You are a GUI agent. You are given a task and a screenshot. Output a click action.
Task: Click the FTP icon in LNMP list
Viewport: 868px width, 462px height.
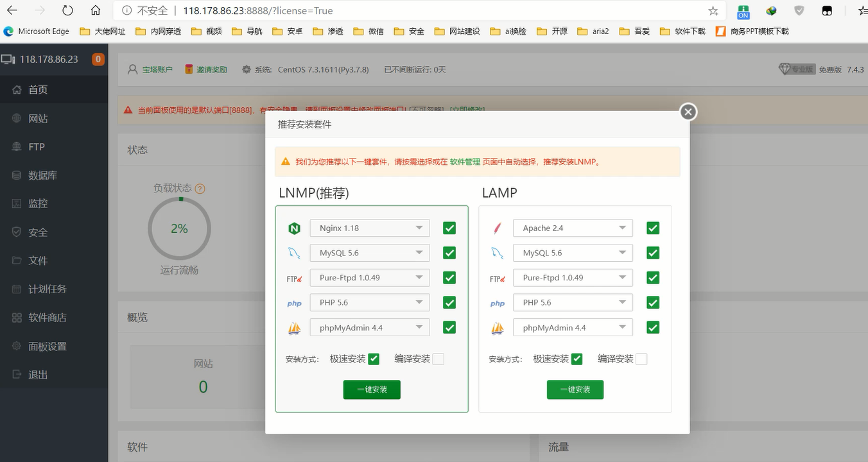(294, 278)
